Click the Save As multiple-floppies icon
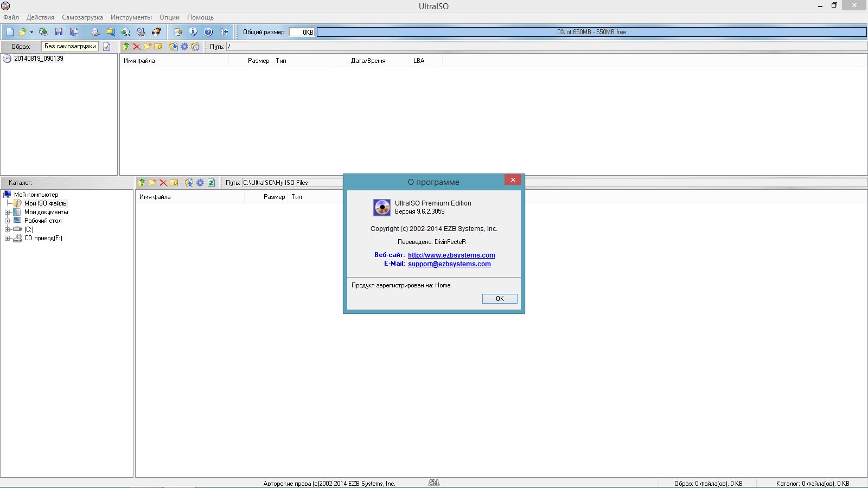This screenshot has width=868, height=488. coord(74,32)
